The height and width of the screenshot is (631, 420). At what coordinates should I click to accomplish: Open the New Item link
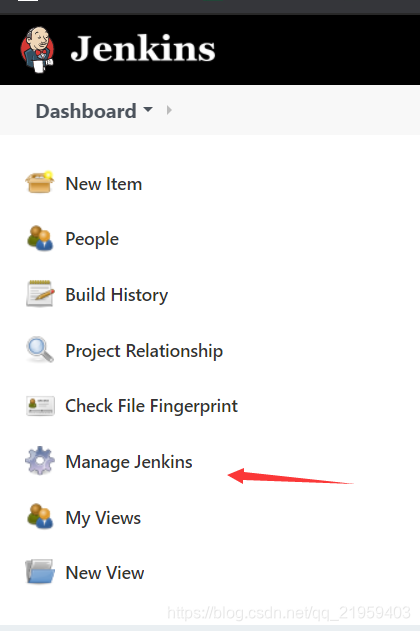(104, 184)
